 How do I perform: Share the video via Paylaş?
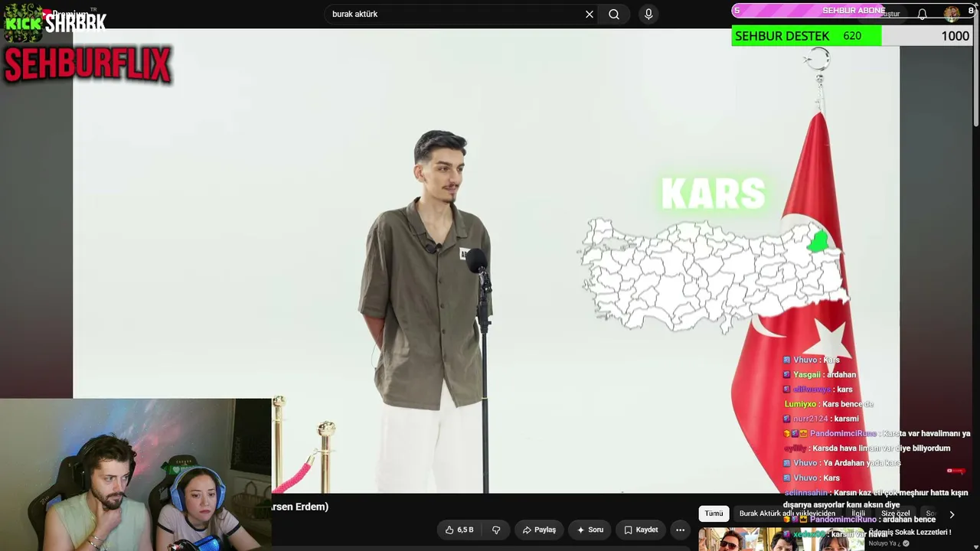(x=539, y=530)
